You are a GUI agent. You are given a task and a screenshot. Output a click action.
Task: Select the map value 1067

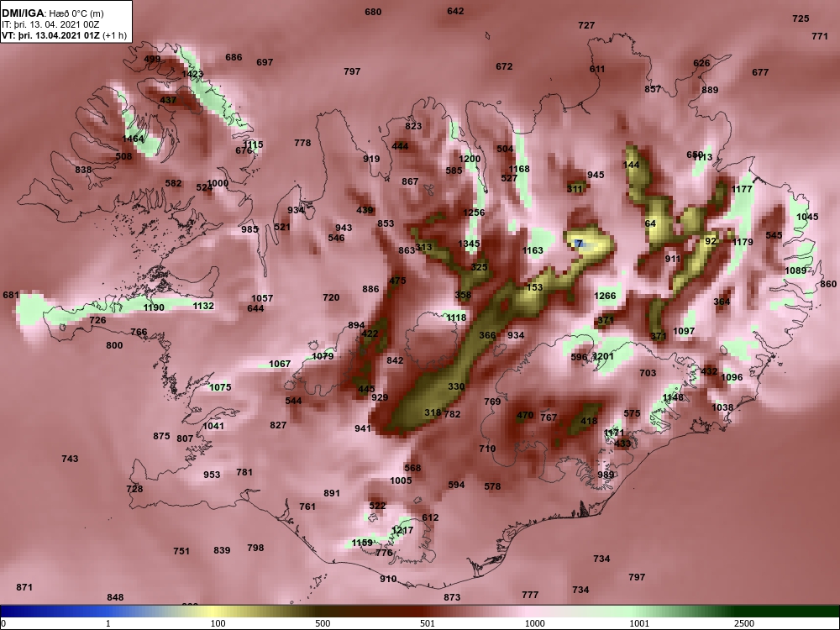pos(280,364)
